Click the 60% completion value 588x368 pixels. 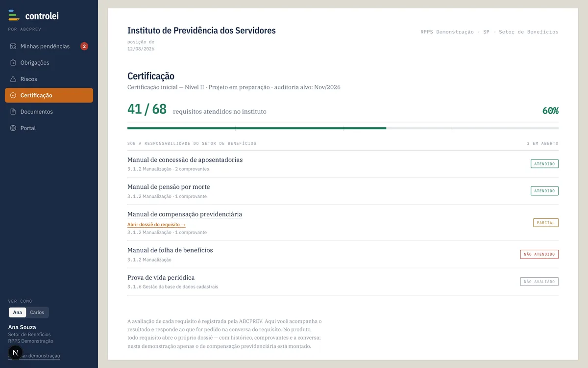550,111
